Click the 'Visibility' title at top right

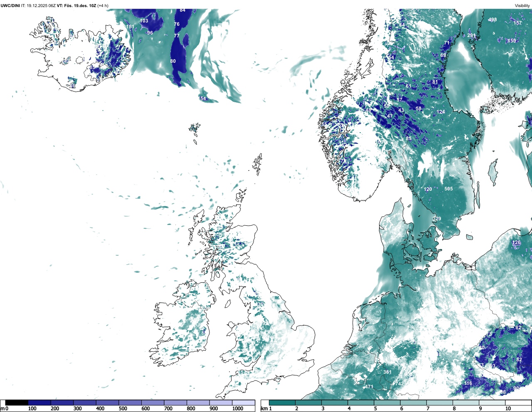point(522,5)
